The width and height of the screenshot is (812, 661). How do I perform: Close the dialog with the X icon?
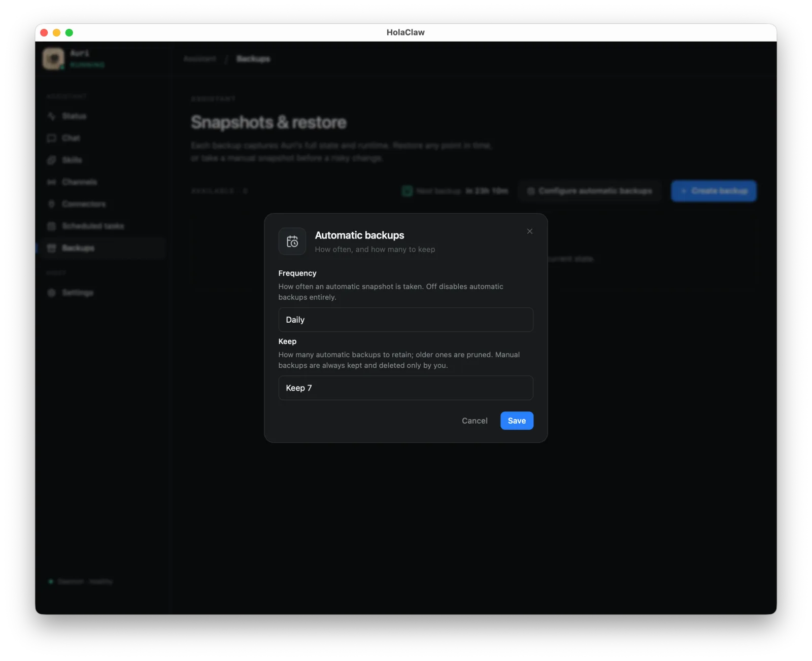[x=530, y=231]
